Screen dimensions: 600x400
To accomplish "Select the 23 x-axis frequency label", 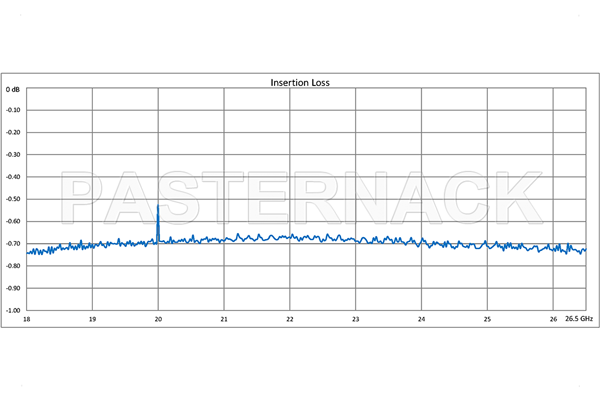I will click(x=356, y=319).
